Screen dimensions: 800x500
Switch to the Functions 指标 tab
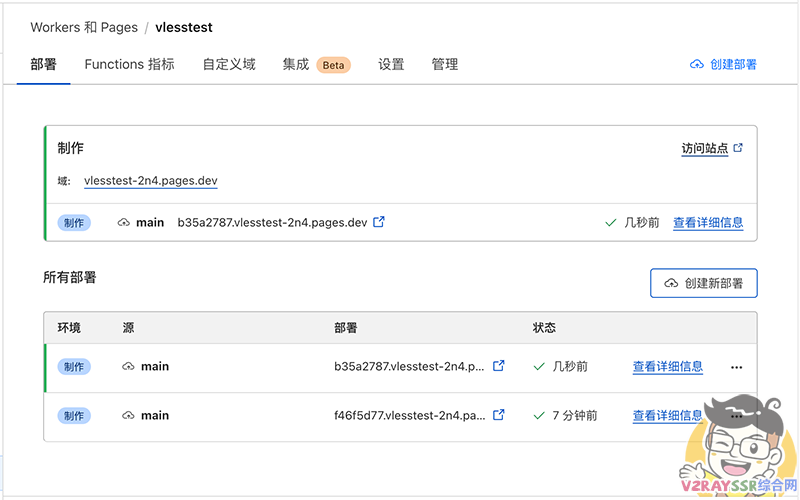129,64
